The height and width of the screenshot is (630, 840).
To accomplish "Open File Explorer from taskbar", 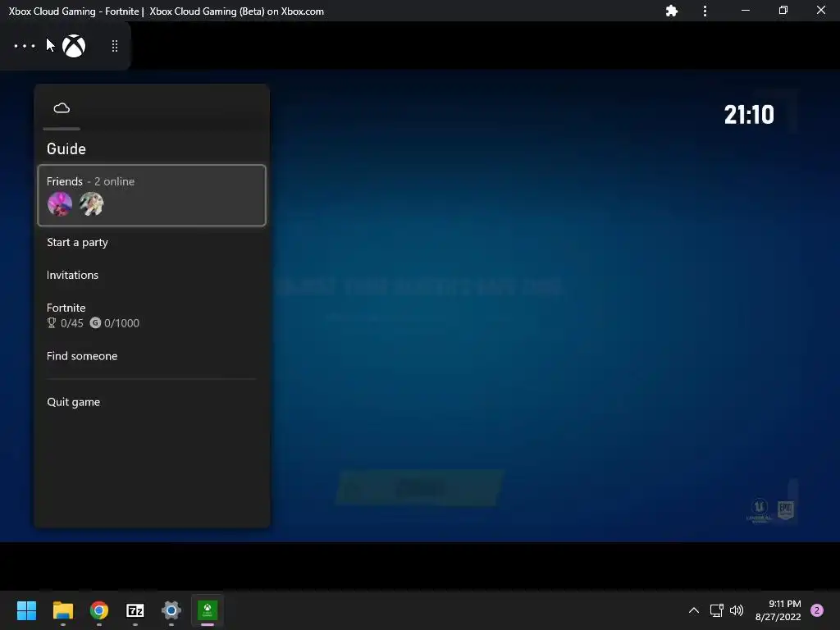I will [x=62, y=610].
